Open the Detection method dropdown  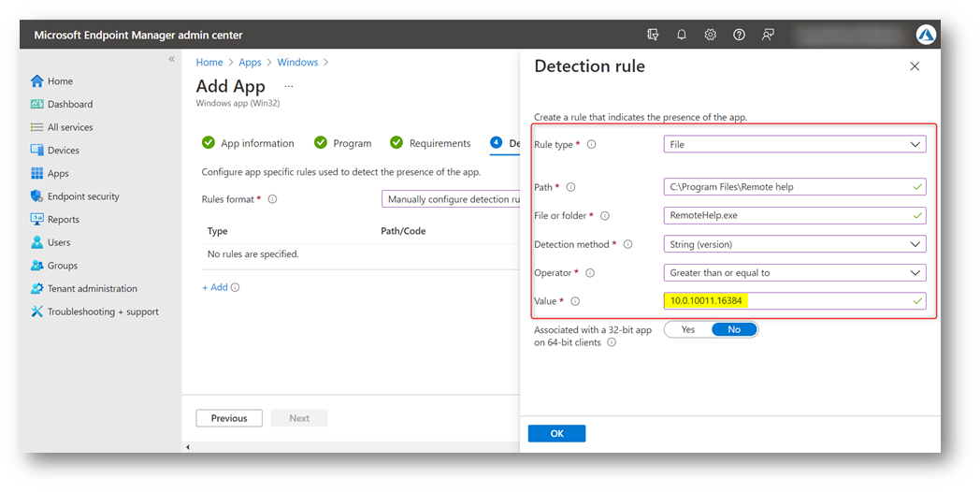pyautogui.click(x=794, y=244)
